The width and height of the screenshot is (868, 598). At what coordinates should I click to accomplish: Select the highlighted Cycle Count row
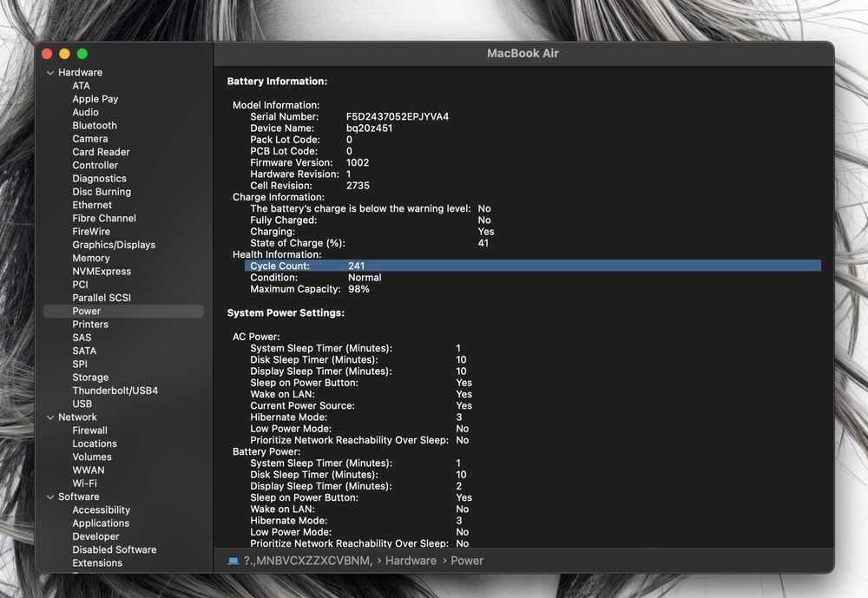click(x=533, y=266)
